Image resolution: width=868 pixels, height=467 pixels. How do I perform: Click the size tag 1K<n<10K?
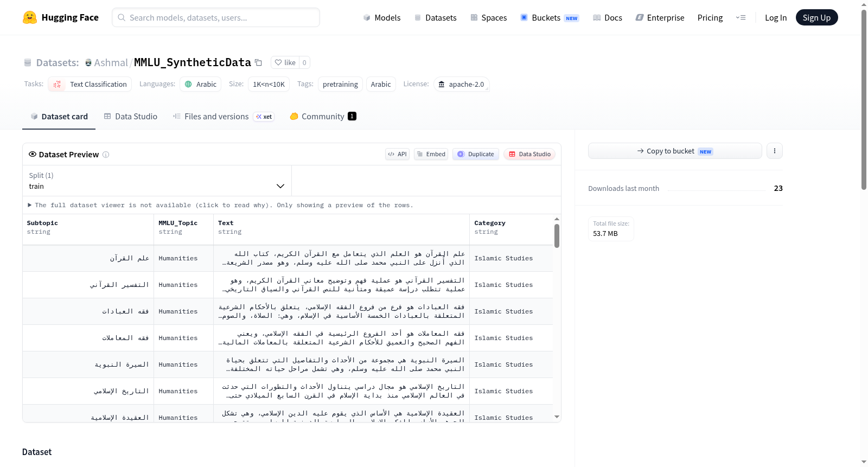point(269,84)
